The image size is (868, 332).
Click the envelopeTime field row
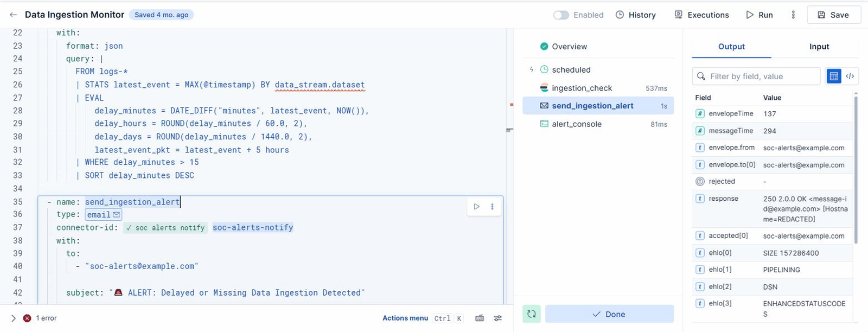(772, 114)
